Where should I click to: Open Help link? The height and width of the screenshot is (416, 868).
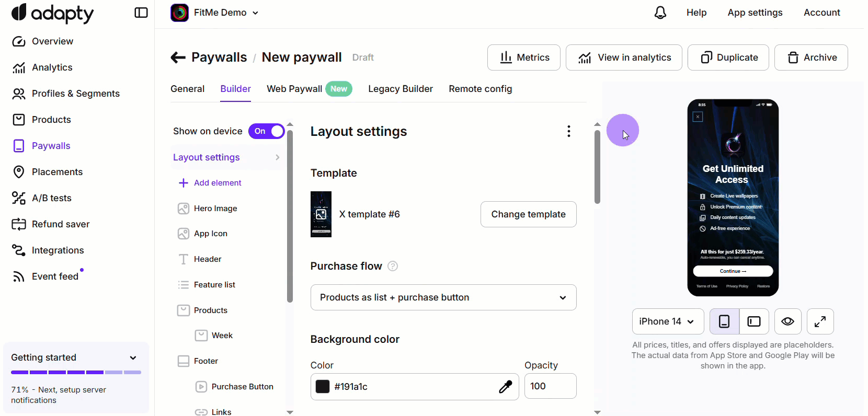pyautogui.click(x=696, y=13)
